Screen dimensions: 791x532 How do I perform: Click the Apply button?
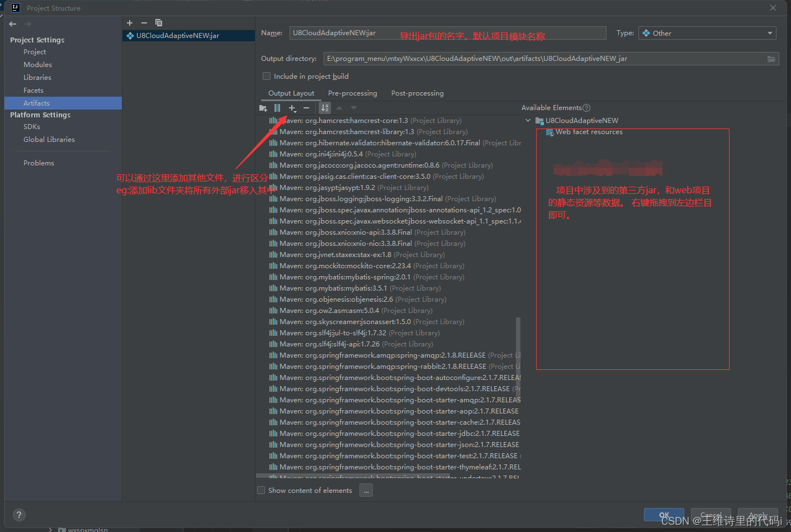(x=758, y=515)
